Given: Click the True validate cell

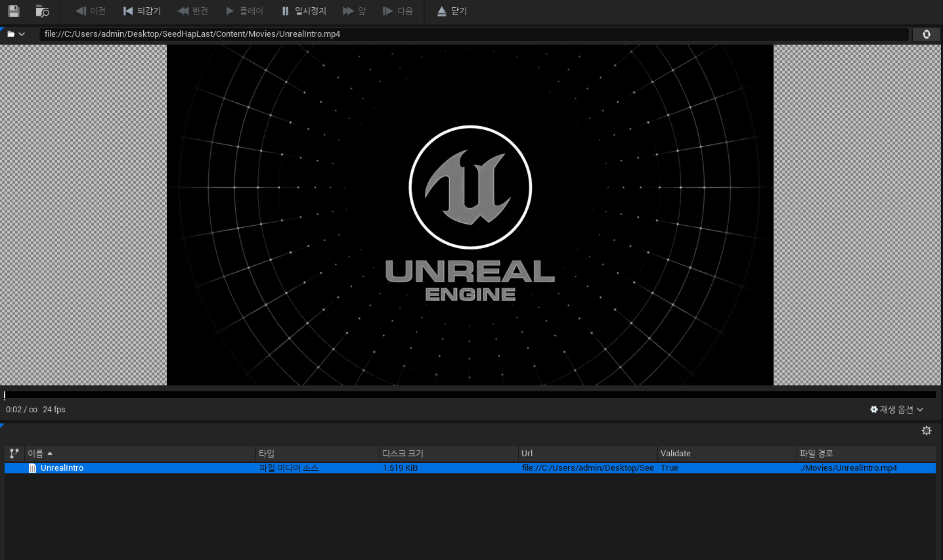Looking at the screenshot, I should tap(669, 468).
